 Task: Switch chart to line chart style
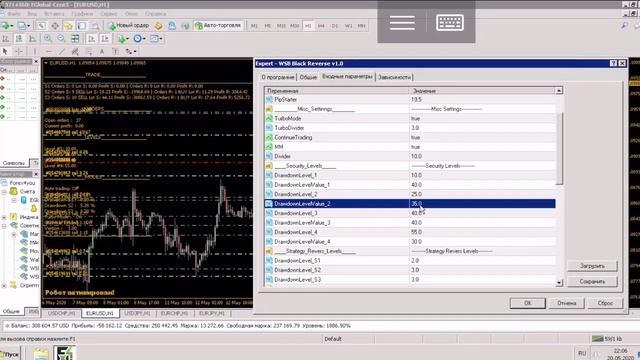coord(33,39)
